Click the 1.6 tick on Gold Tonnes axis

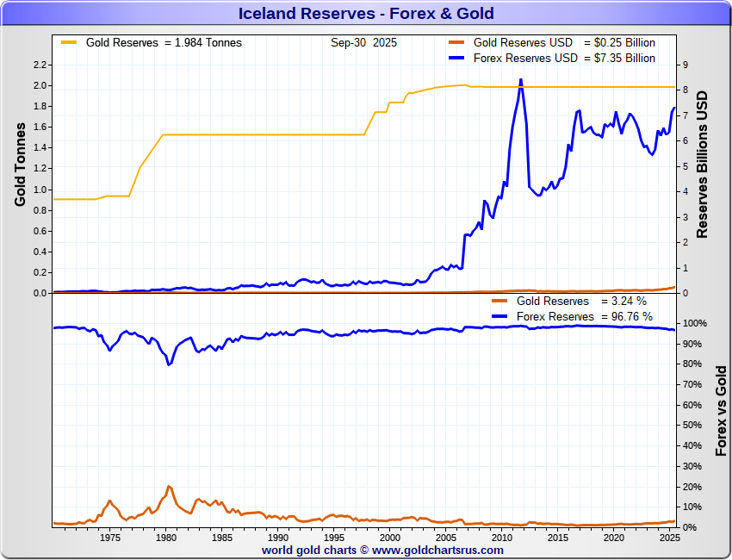[40, 127]
